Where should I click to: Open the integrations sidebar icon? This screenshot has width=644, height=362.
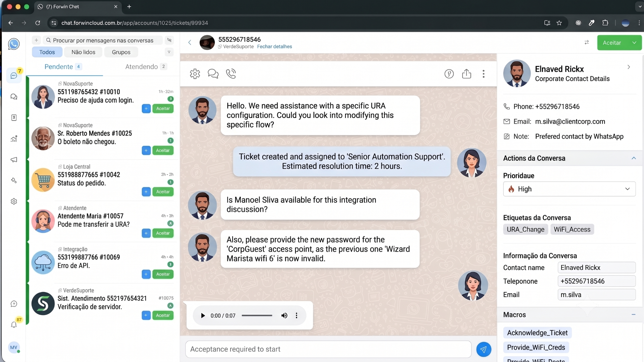14,180
